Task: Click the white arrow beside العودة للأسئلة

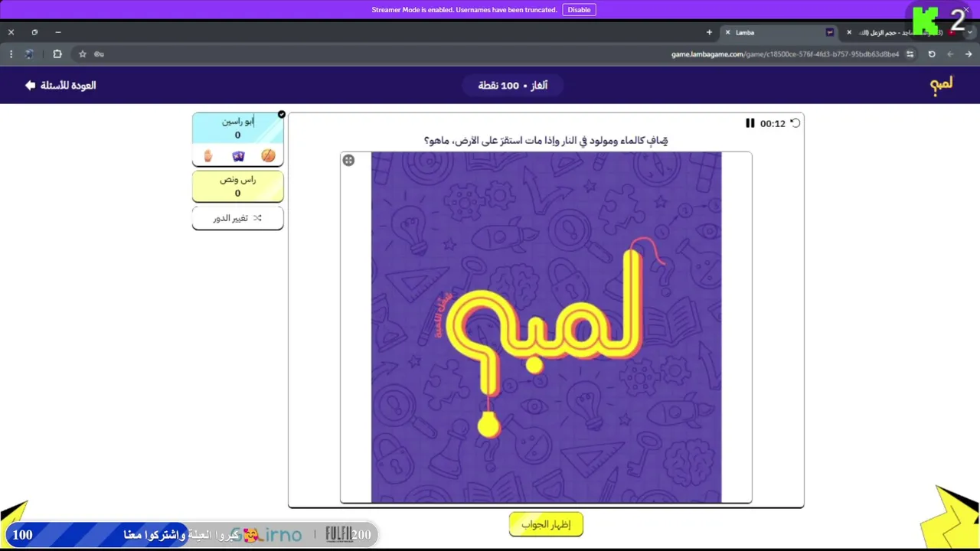Action: tap(31, 85)
